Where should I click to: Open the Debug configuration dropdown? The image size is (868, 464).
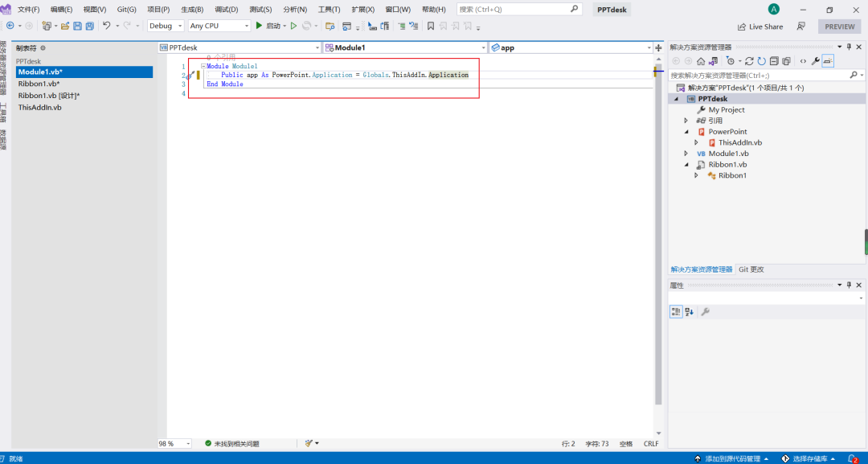tap(166, 26)
